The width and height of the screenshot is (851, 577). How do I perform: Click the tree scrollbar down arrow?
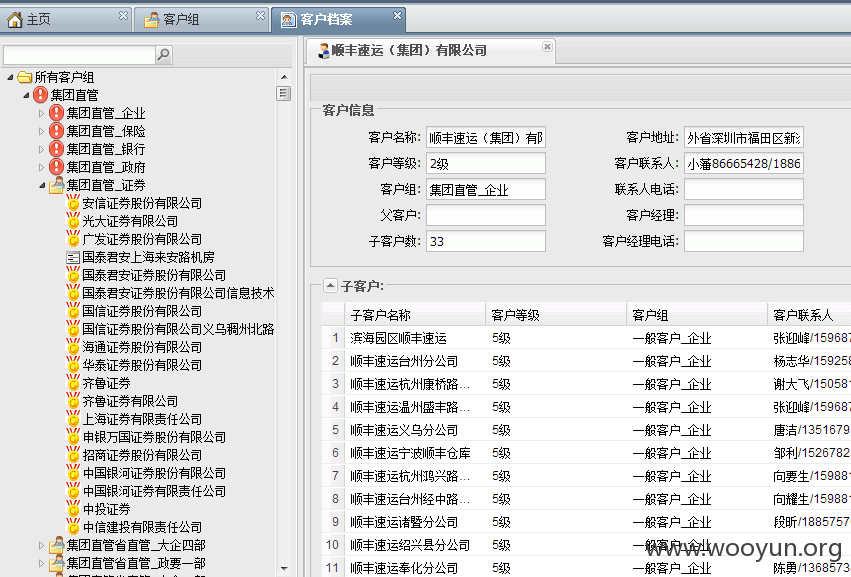[x=284, y=568]
